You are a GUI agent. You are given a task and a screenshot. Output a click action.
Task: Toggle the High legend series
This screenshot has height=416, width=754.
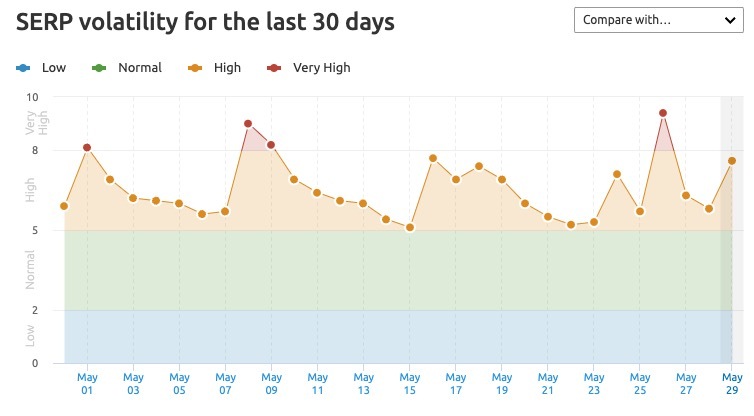[x=214, y=68]
